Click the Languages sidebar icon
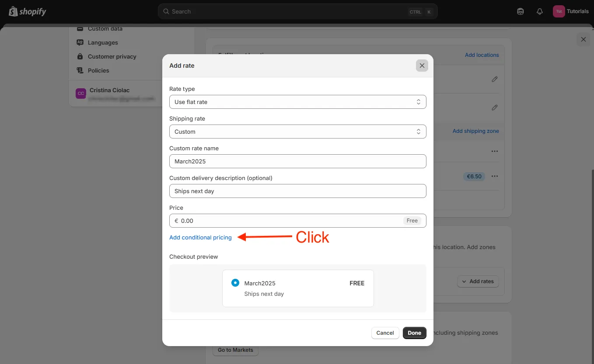This screenshot has height=364, width=594. 80,42
